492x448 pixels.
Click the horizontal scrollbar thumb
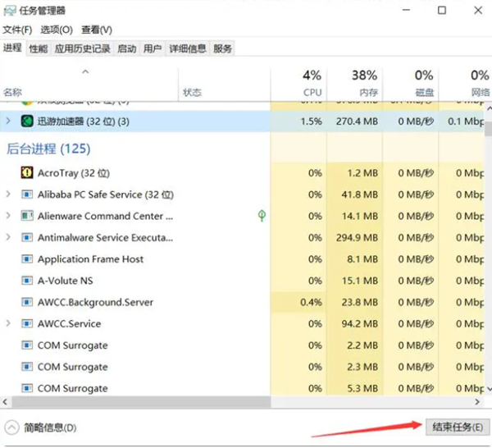141,402
